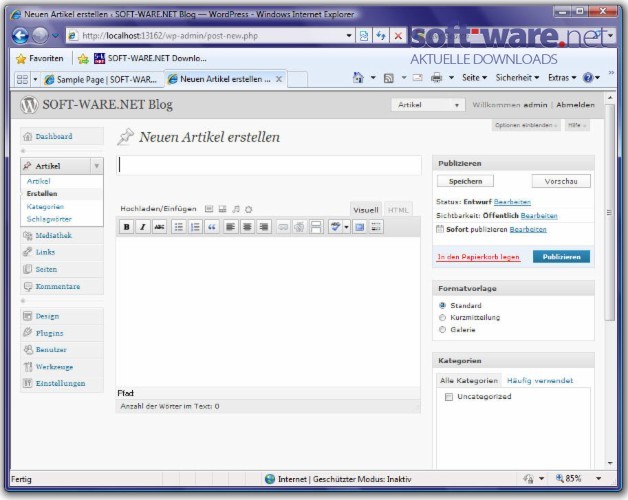This screenshot has width=628, height=500.
Task: Expand Optionen einblenden panel
Action: tap(525, 125)
